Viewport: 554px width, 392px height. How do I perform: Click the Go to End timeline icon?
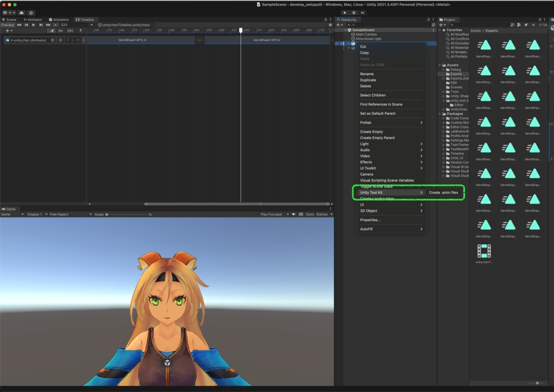point(48,25)
